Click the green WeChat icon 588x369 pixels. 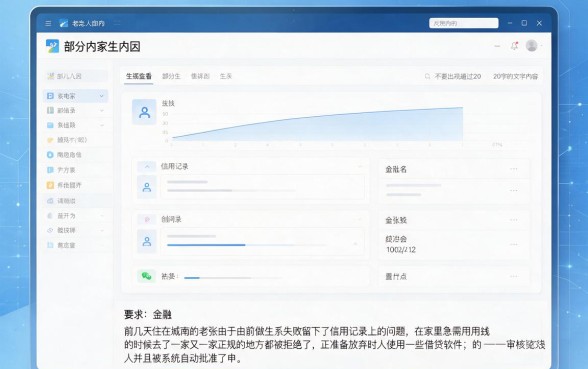click(x=146, y=276)
